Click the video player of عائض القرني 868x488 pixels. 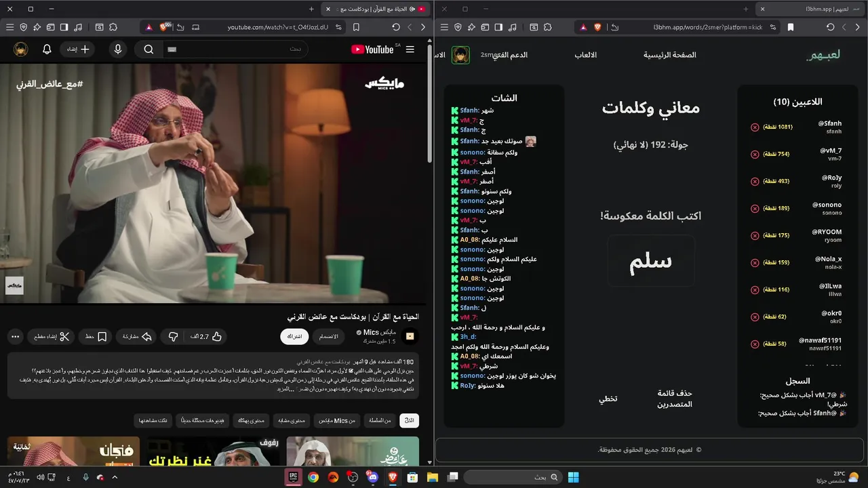214,183
